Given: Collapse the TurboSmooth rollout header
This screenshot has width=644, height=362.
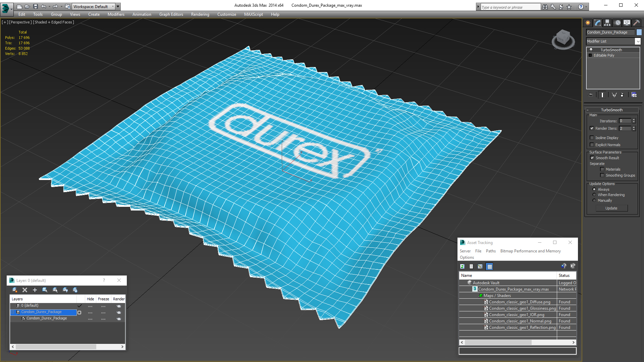Looking at the screenshot, I should [611, 110].
